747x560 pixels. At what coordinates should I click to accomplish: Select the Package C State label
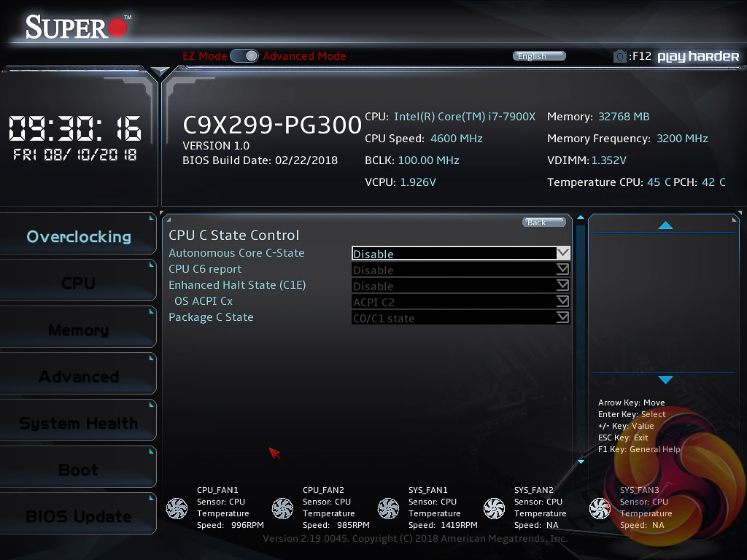211,317
